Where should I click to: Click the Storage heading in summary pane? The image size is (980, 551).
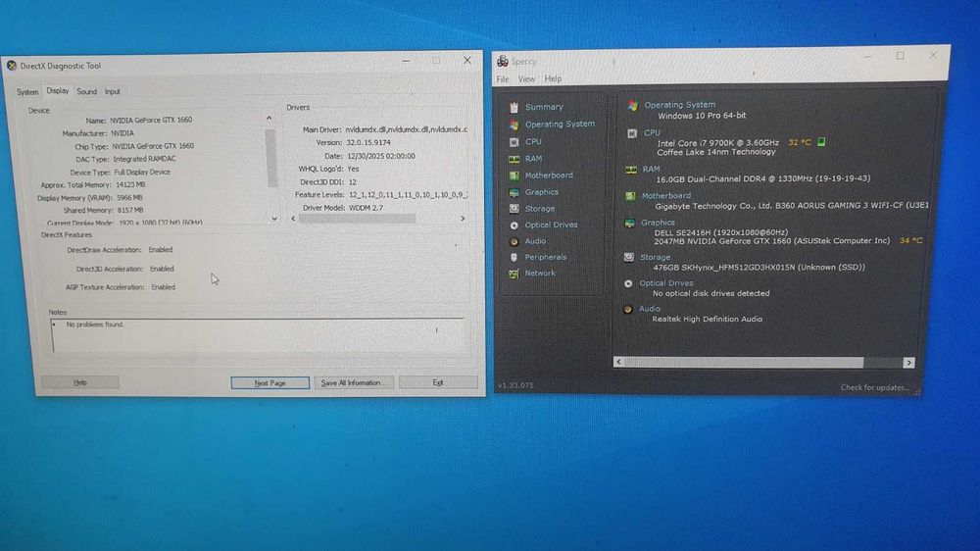(x=655, y=257)
